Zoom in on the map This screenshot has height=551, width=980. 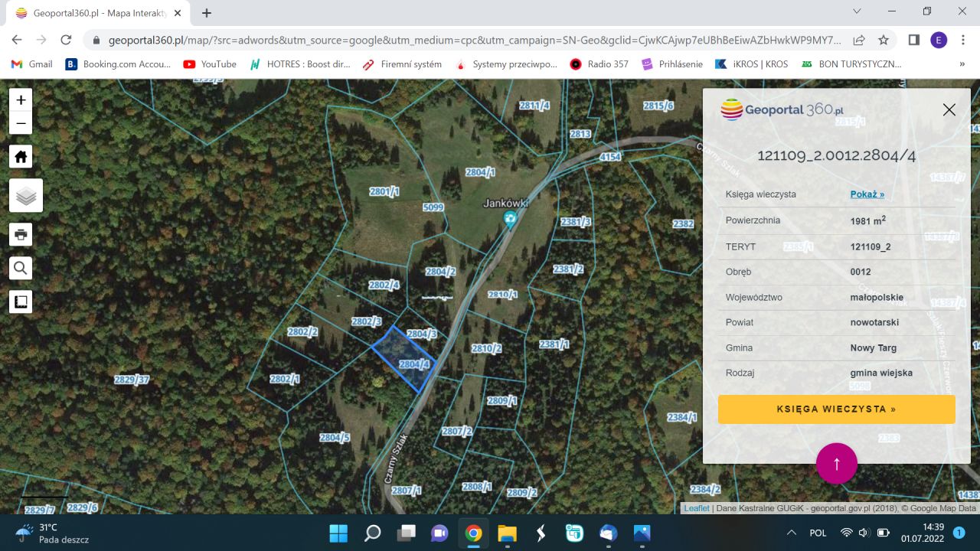pyautogui.click(x=21, y=99)
